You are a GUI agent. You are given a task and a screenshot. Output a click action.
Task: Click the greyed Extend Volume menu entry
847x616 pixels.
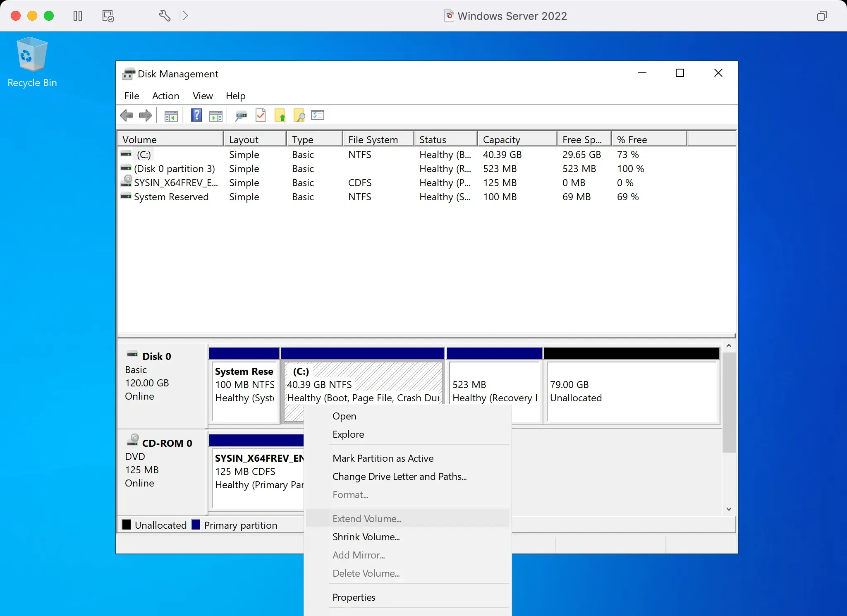[407, 519]
